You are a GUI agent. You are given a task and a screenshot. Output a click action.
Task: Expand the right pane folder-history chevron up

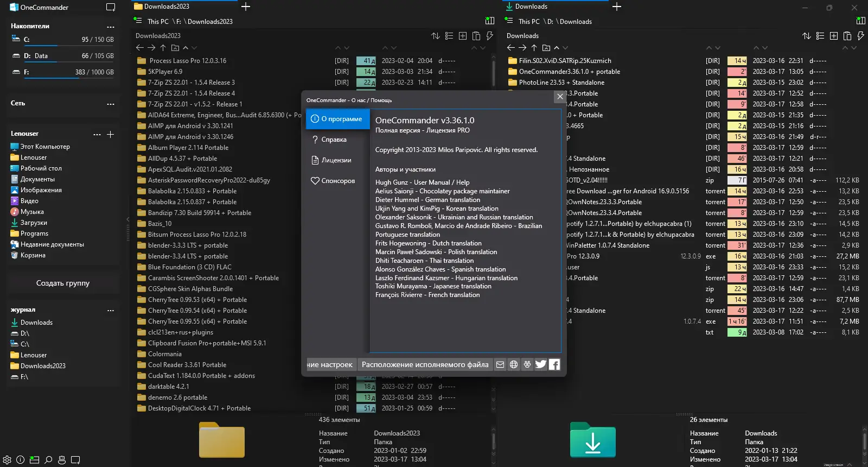tap(557, 48)
